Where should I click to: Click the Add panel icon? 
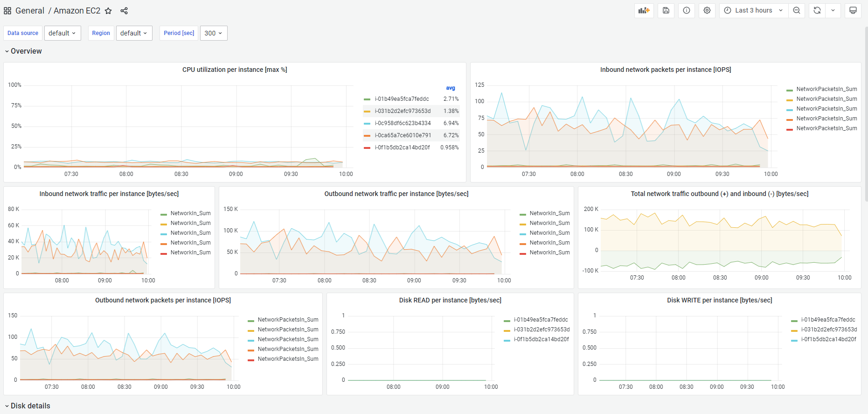[644, 10]
